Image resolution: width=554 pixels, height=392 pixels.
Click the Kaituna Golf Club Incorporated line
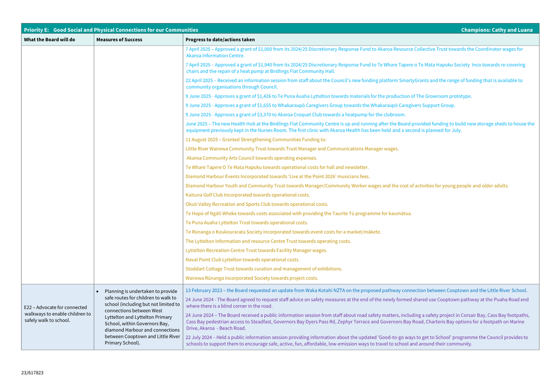click(x=248, y=195)
